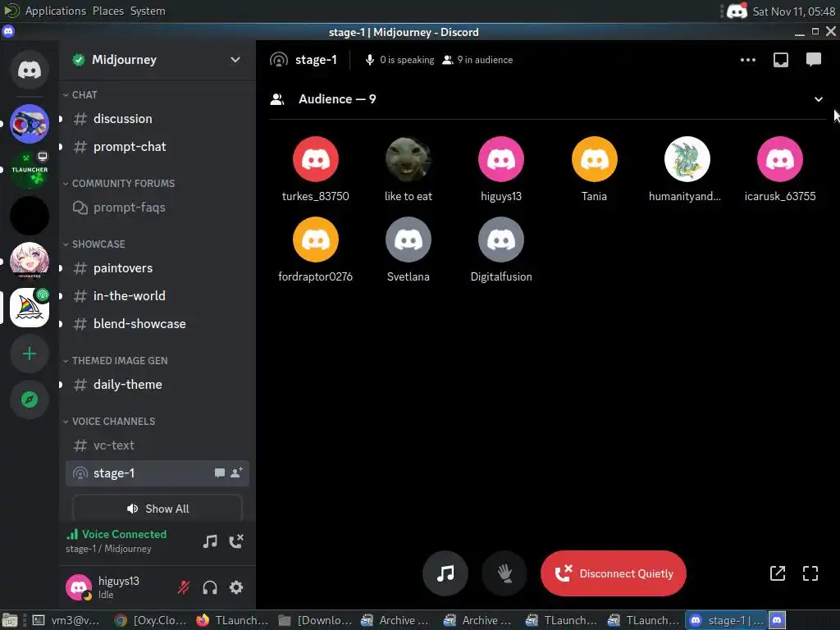Select the black circle server icon
Viewport: 840px width, 630px height.
30,216
